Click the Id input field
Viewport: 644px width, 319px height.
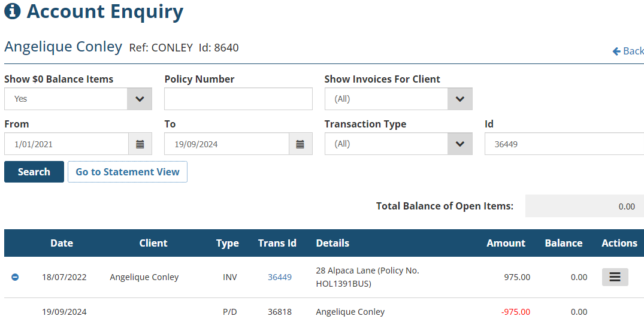coord(563,144)
